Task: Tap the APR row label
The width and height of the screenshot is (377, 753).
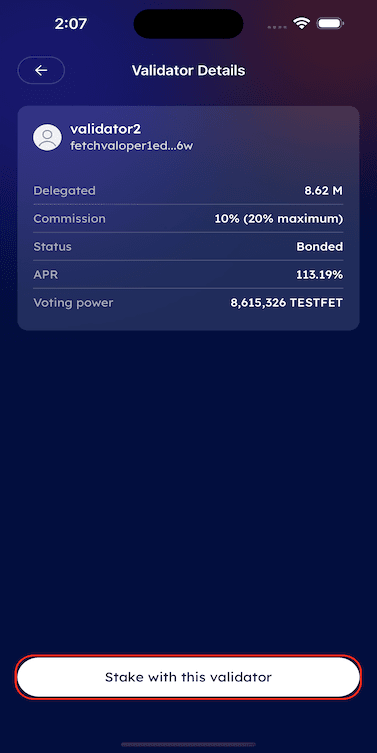Action: 46,275
